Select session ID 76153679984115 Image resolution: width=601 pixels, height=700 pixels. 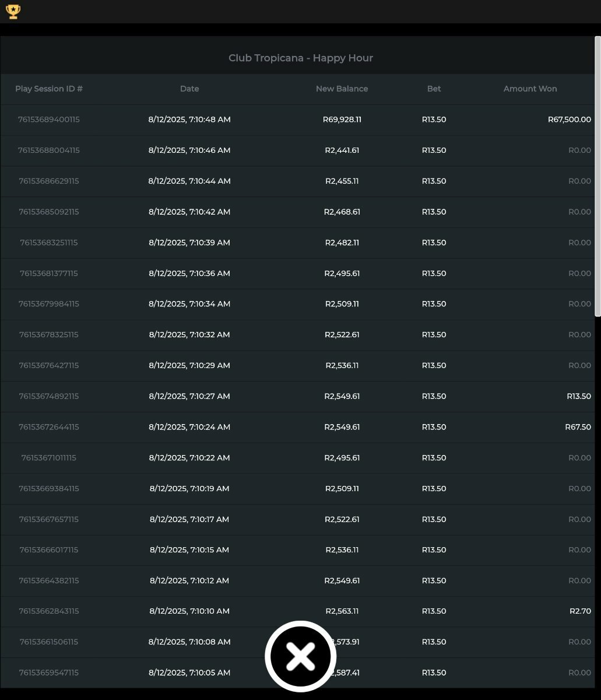[49, 304]
